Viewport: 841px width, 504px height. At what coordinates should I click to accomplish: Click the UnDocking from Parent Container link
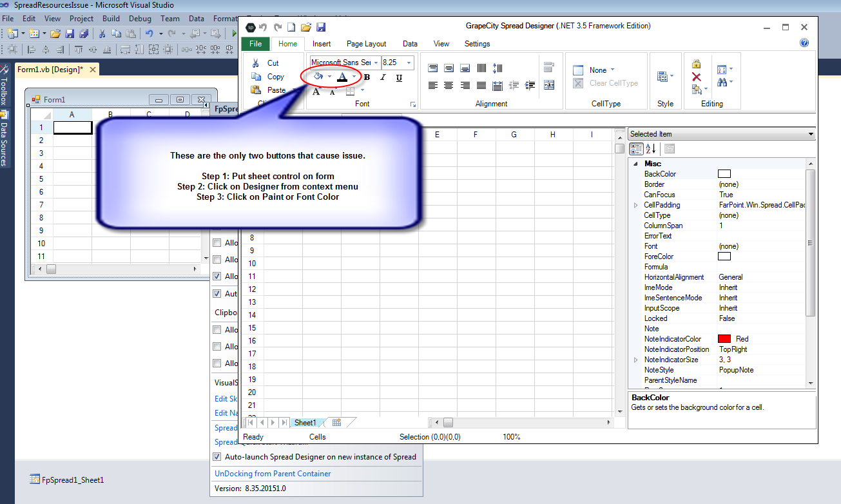(273, 473)
